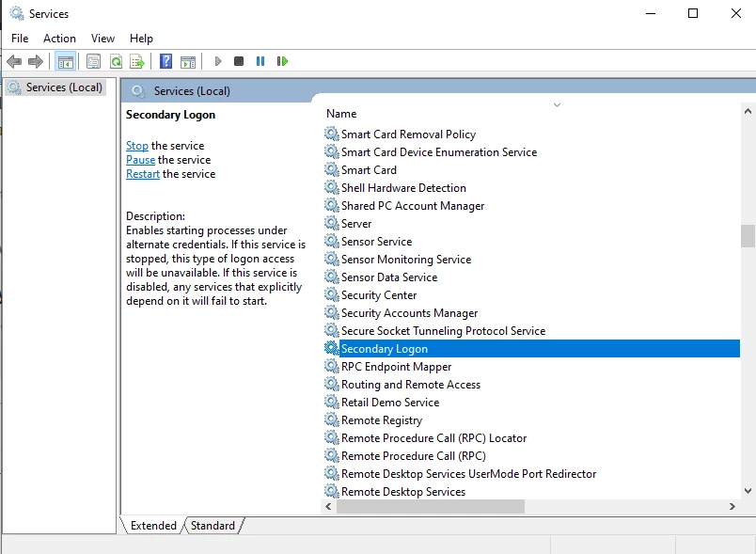Open the File menu

pos(20,38)
